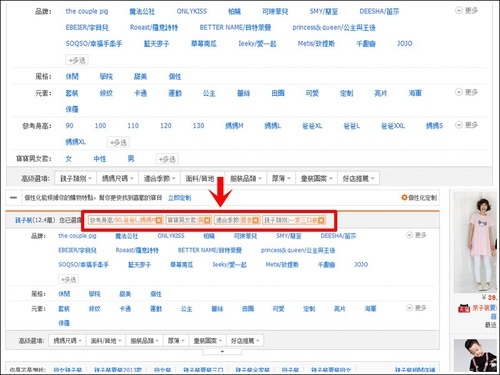
Task: Collapse the personalization bar with the minus icon
Action: (x=13, y=198)
